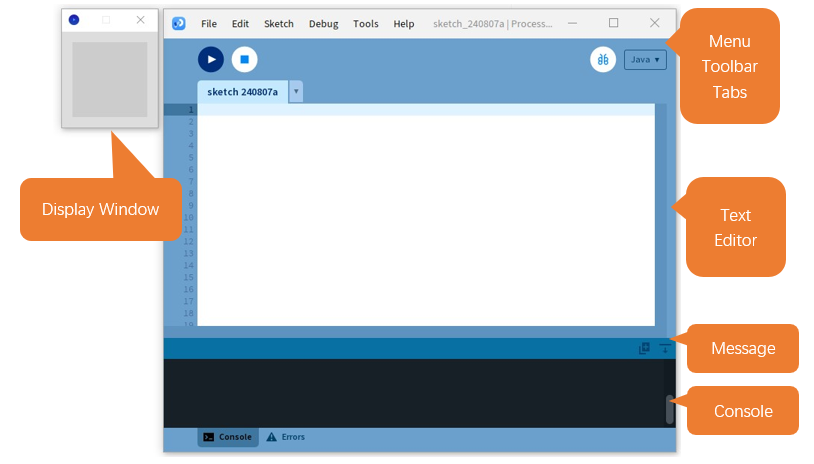
Task: Close the Processing editor window
Action: pos(655,23)
